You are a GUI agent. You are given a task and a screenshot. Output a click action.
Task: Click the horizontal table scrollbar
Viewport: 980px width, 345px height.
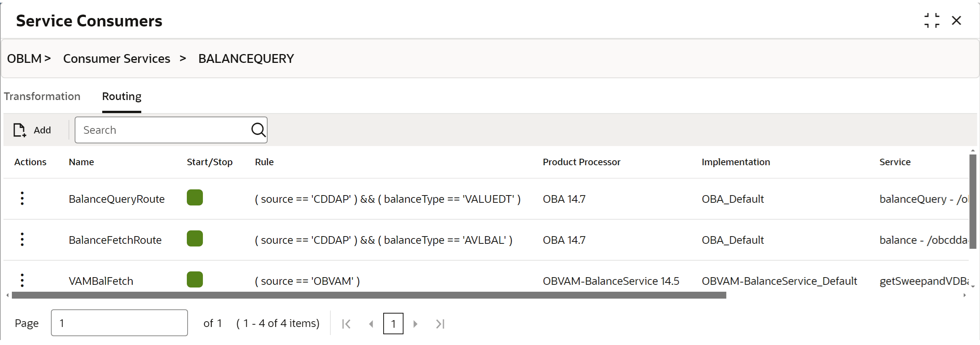(369, 295)
